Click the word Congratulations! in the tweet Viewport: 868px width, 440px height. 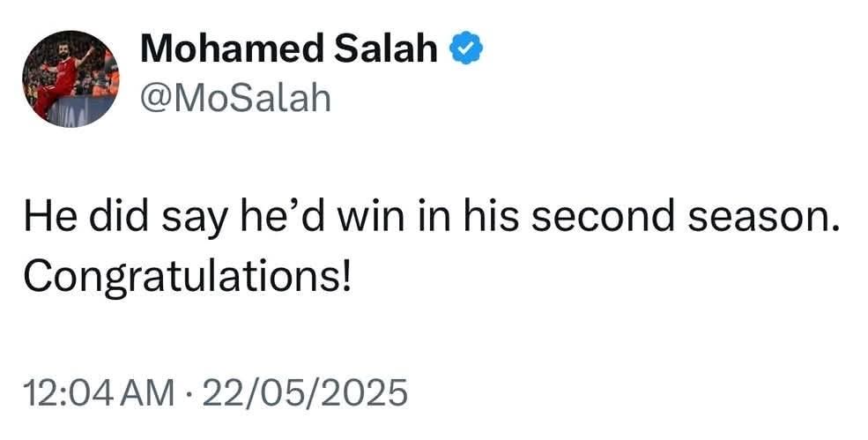[x=187, y=278]
